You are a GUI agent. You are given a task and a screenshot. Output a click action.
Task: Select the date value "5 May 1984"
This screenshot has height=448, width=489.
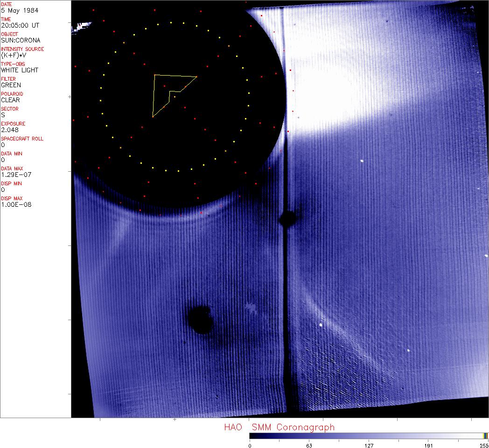point(20,10)
